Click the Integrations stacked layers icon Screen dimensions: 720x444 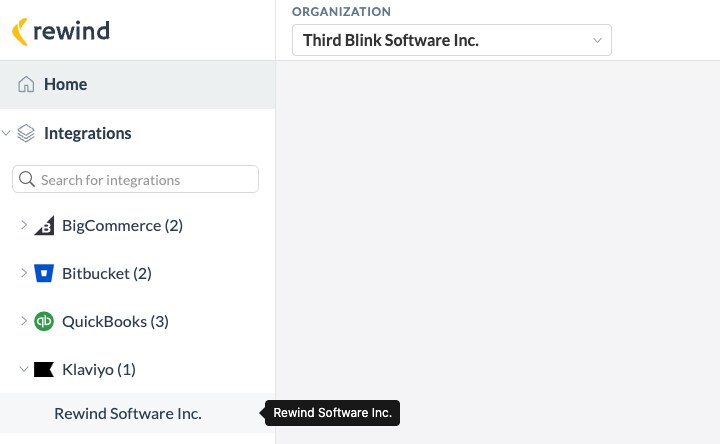(x=26, y=134)
